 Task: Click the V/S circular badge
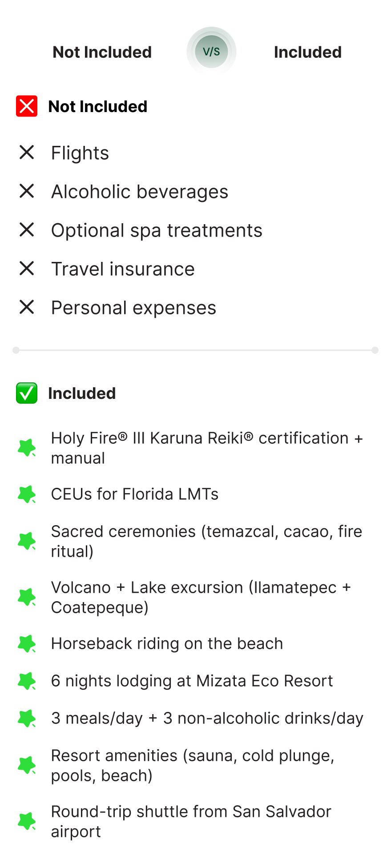click(x=211, y=52)
